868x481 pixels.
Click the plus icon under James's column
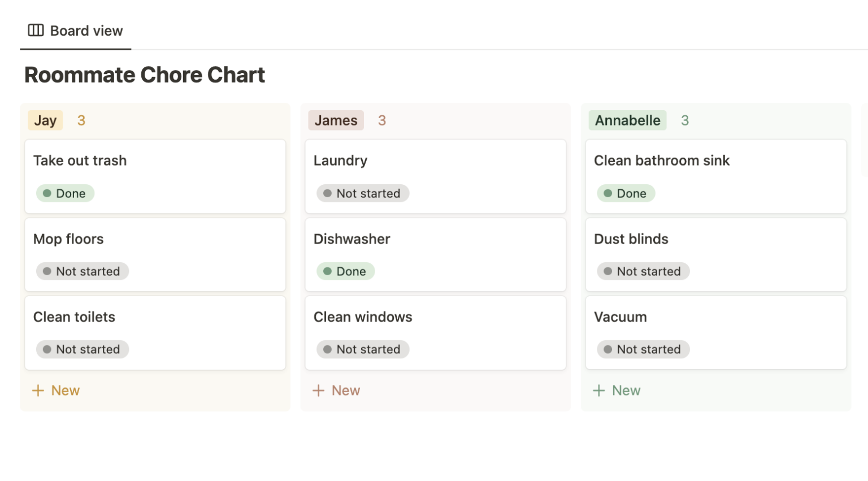318,391
